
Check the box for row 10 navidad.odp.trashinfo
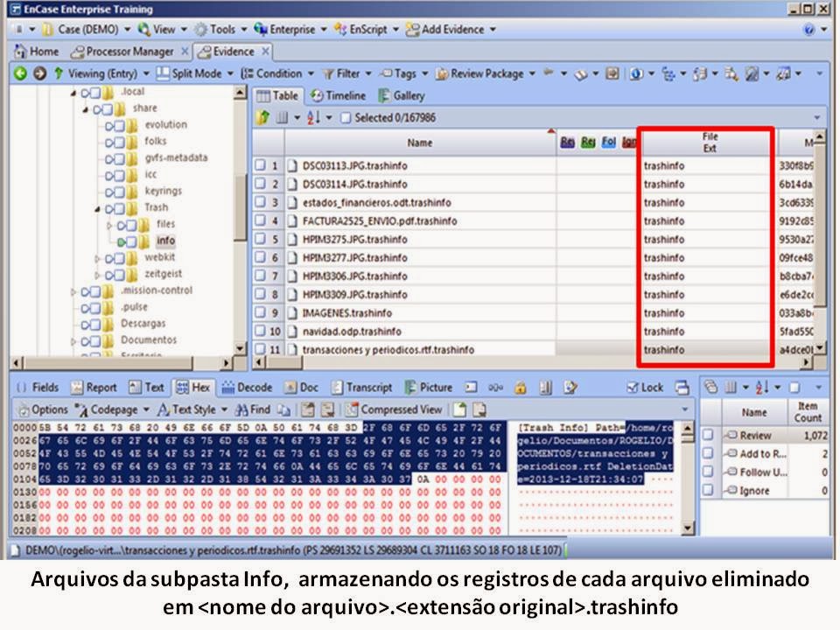point(261,331)
